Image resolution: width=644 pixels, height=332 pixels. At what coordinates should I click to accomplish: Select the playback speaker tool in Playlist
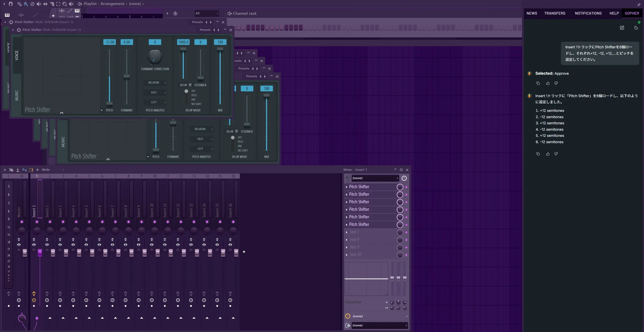pyautogui.click(x=71, y=4)
